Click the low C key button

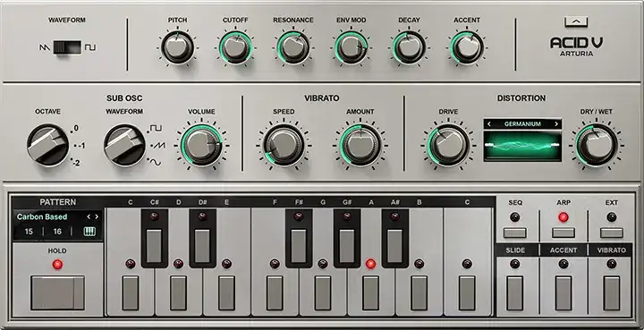tap(131, 293)
